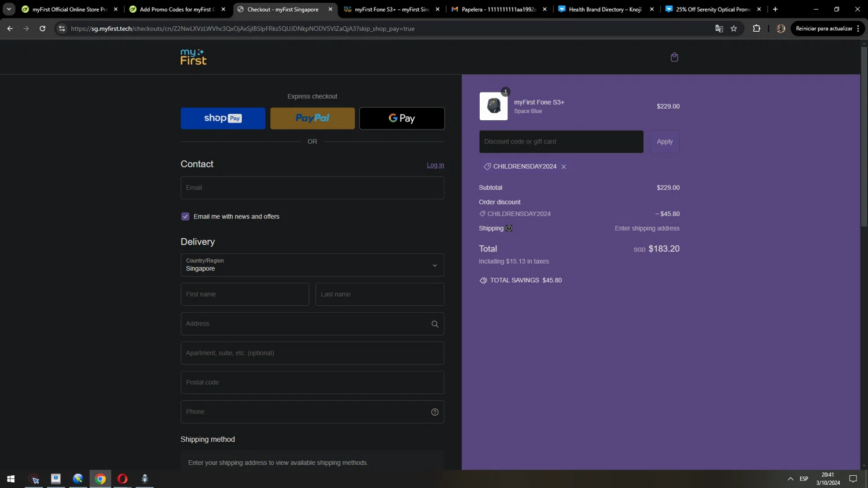Remove the CHILDRENSDAY2024 discount code
This screenshot has width=868, height=488.
[x=564, y=167]
